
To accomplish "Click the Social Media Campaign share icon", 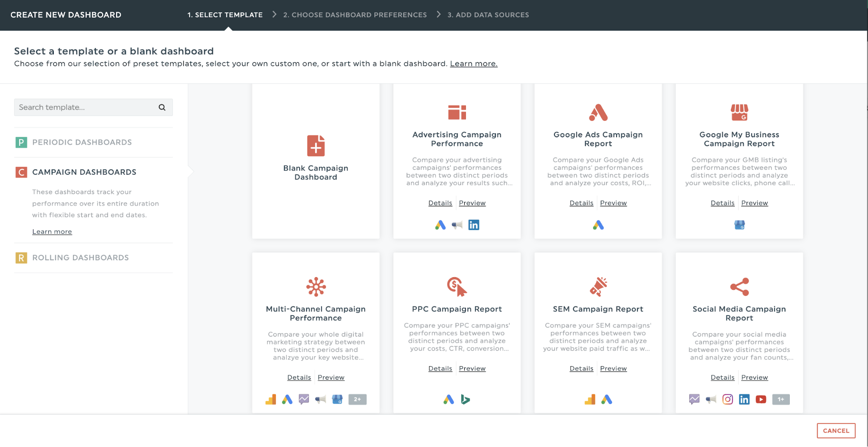I will pos(739,287).
